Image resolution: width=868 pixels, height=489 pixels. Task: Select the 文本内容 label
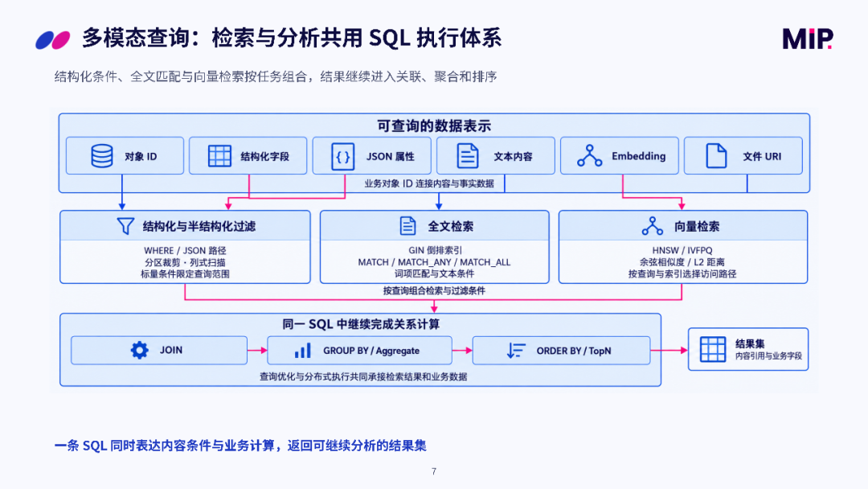pos(513,157)
